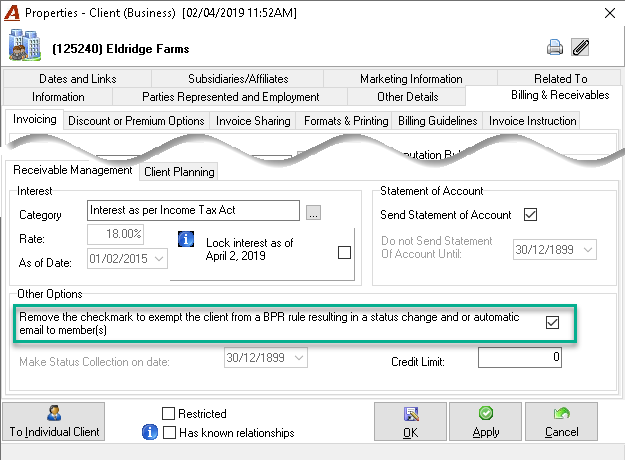
Task: Check Has known relationships
Action: click(x=169, y=432)
